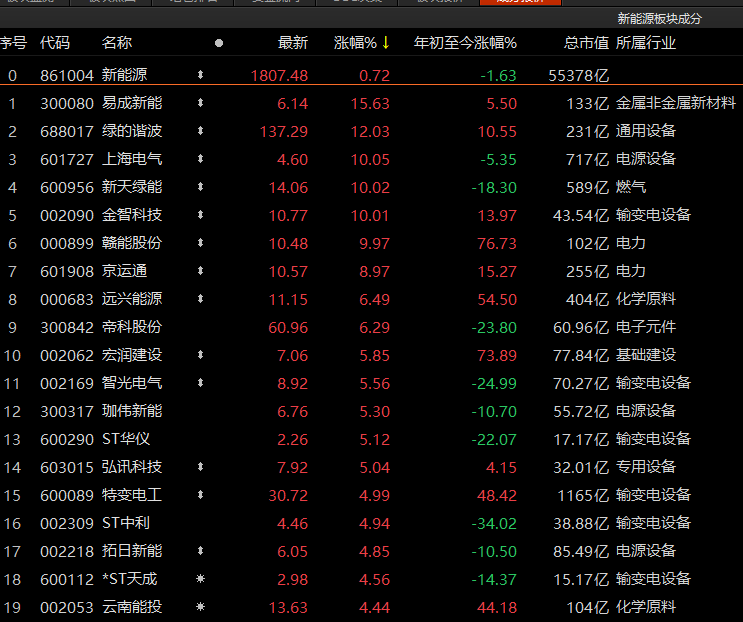Click year-to-date value -34.02

pos(494,523)
